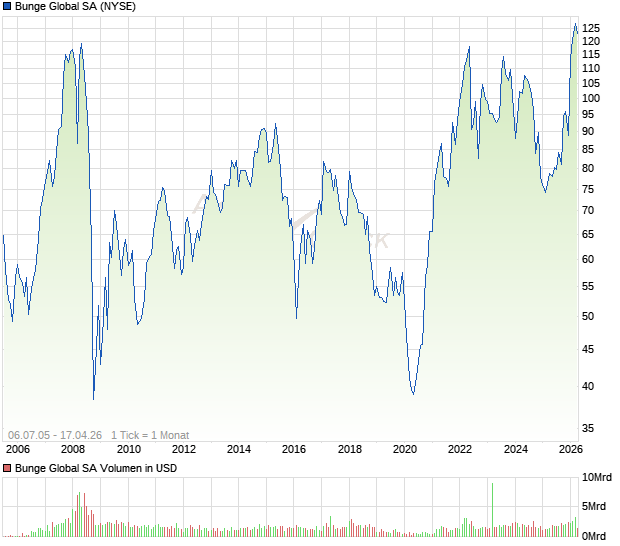
Task: Click the tallest green volume bar near 2023
Action: 492,510
